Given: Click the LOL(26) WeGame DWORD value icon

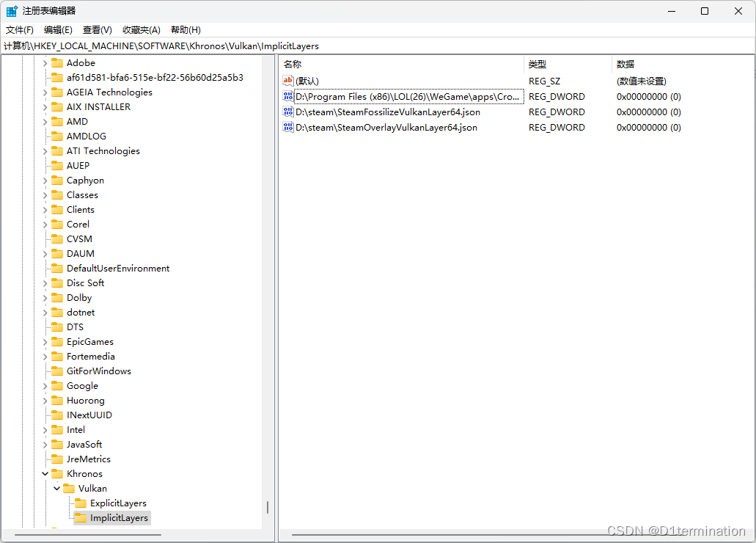Looking at the screenshot, I should (x=288, y=96).
